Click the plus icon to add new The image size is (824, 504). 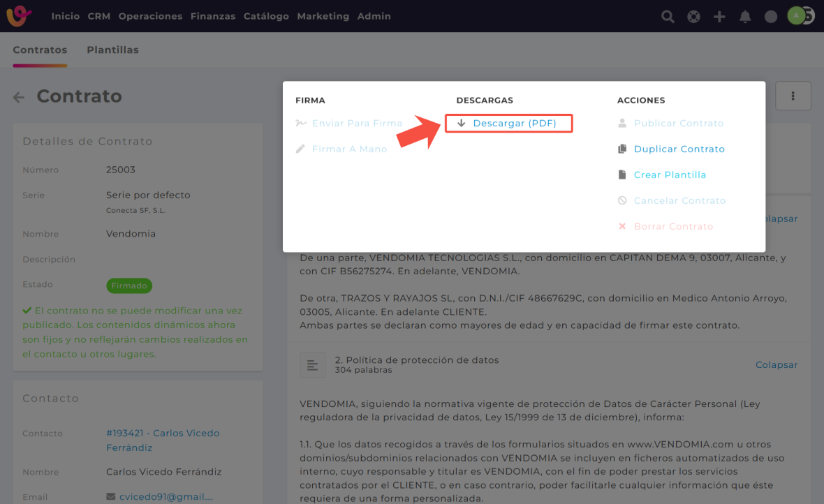[x=719, y=17]
